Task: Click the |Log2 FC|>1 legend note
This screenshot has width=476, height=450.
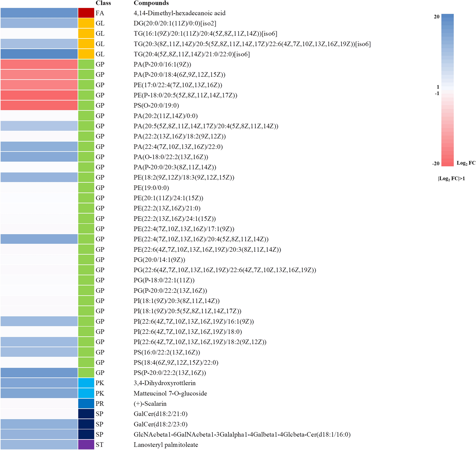Action: point(452,178)
